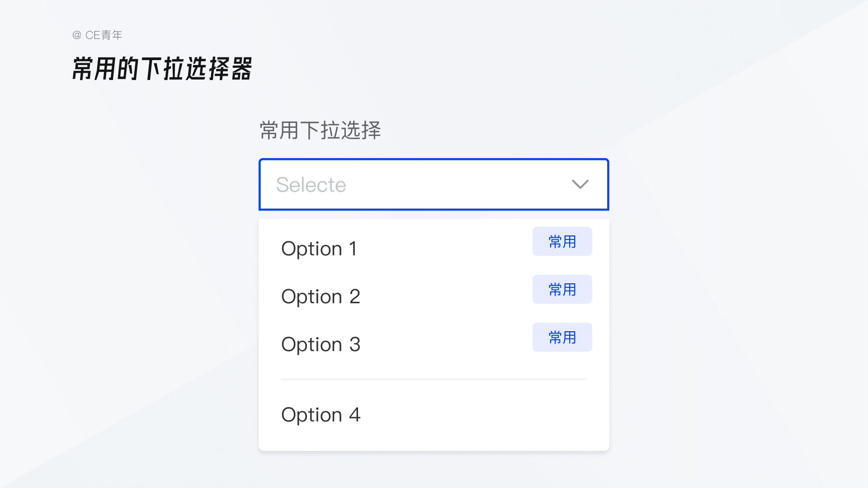Select Option 1 from the list
Image resolution: width=868 pixels, height=488 pixels.
(319, 249)
